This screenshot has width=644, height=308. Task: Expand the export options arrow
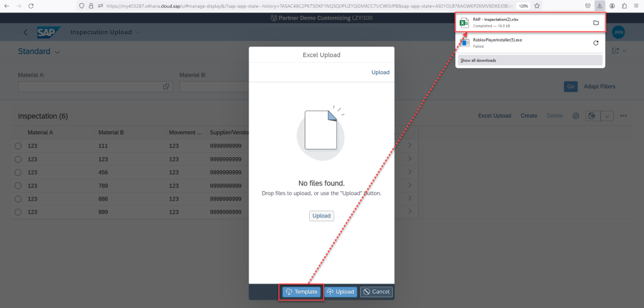click(607, 116)
